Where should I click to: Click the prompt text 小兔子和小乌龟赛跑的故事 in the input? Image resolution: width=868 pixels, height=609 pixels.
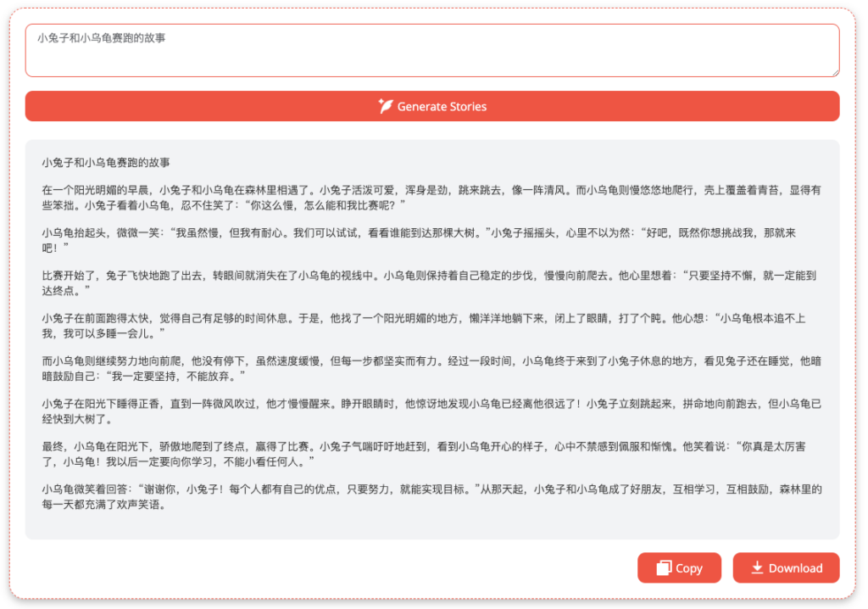(101, 38)
